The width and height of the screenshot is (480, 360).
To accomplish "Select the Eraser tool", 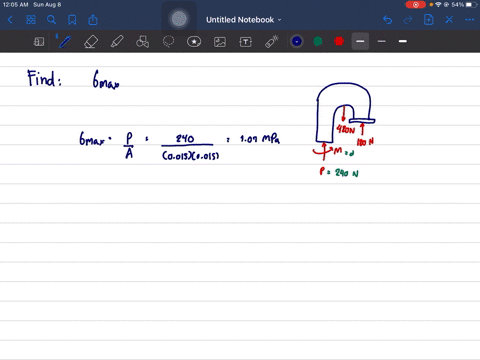I will coord(91,42).
